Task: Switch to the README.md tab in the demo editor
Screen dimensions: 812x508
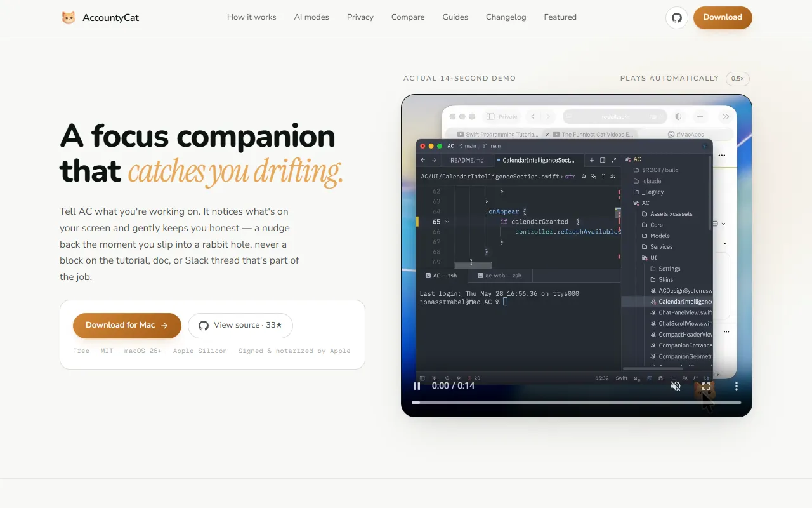Action: (x=467, y=161)
